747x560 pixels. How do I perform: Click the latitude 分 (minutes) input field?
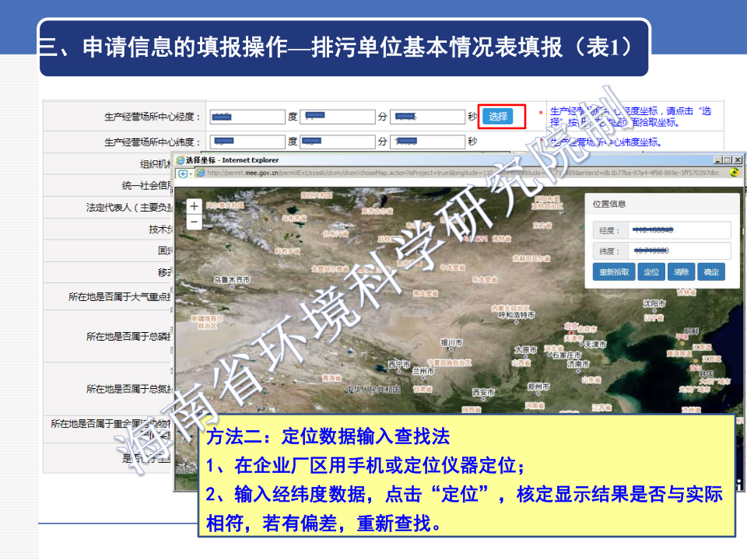click(x=337, y=142)
